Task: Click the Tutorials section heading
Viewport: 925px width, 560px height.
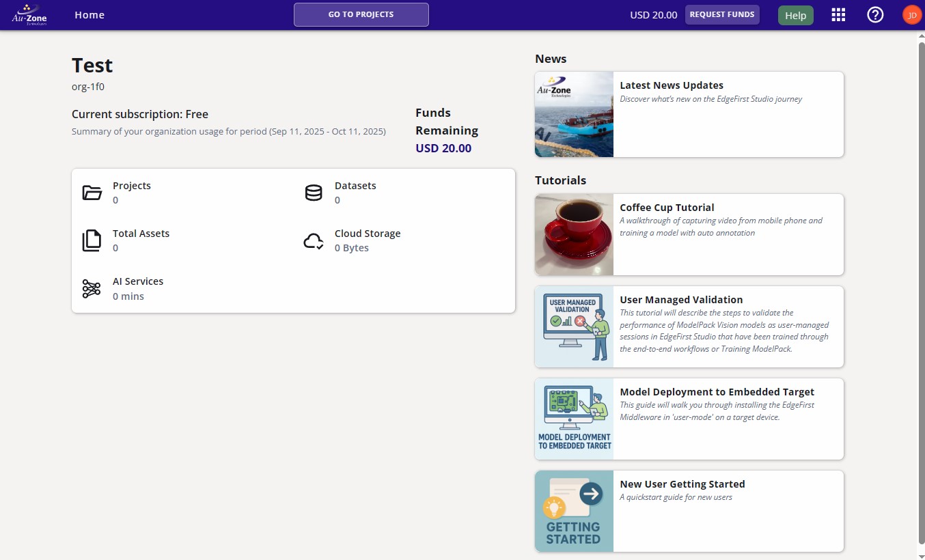Action: click(x=561, y=180)
